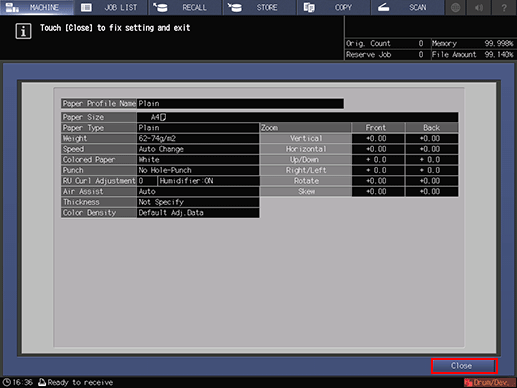Click the Right/Left Front value + 0.0
This screenshot has height=388, width=517.
pyautogui.click(x=378, y=170)
